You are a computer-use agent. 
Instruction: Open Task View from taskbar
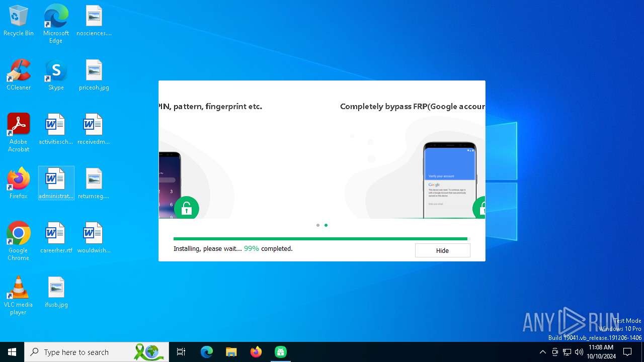pos(181,352)
